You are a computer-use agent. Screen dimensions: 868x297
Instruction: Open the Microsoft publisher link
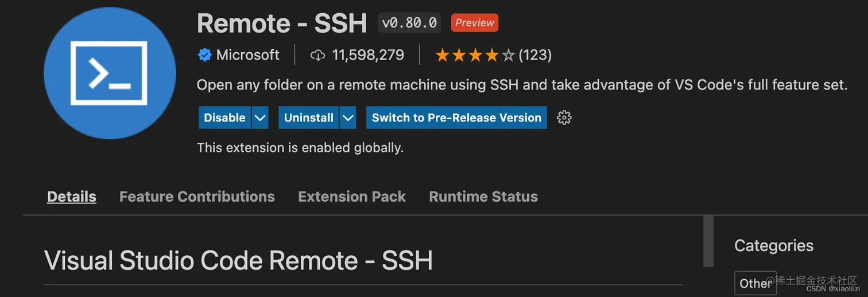(x=247, y=55)
